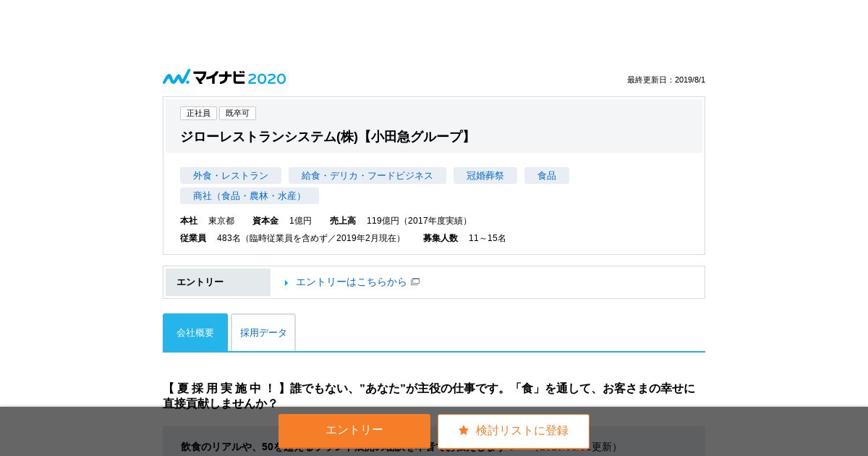This screenshot has height=456, width=868.
Task: Click the エントリー row label
Action: click(x=218, y=282)
